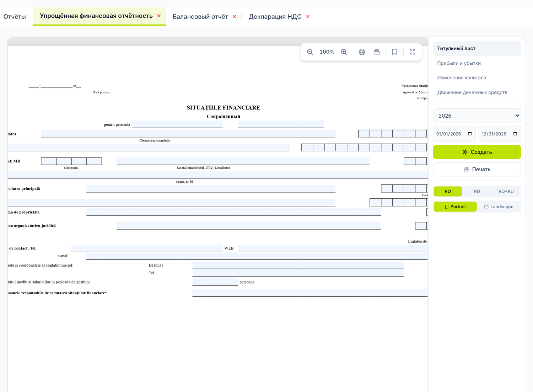
Task: Select RU language option
Action: pos(477,192)
